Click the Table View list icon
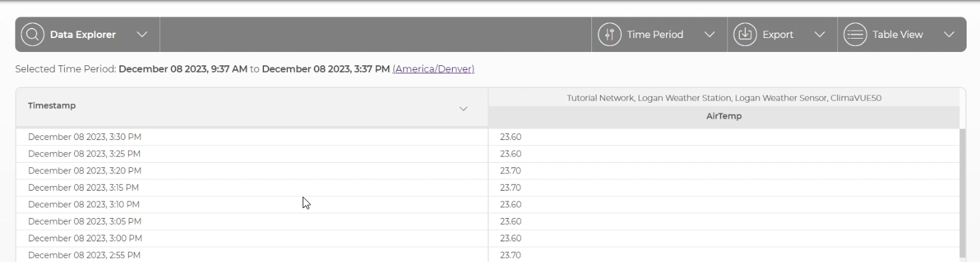Screen dimensions: 980x262 (855, 35)
